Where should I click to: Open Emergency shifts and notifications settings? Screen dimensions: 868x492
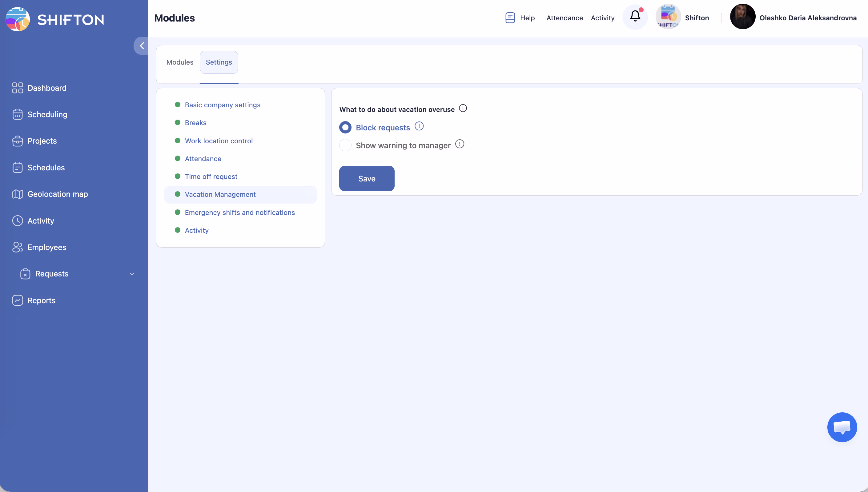tap(240, 212)
